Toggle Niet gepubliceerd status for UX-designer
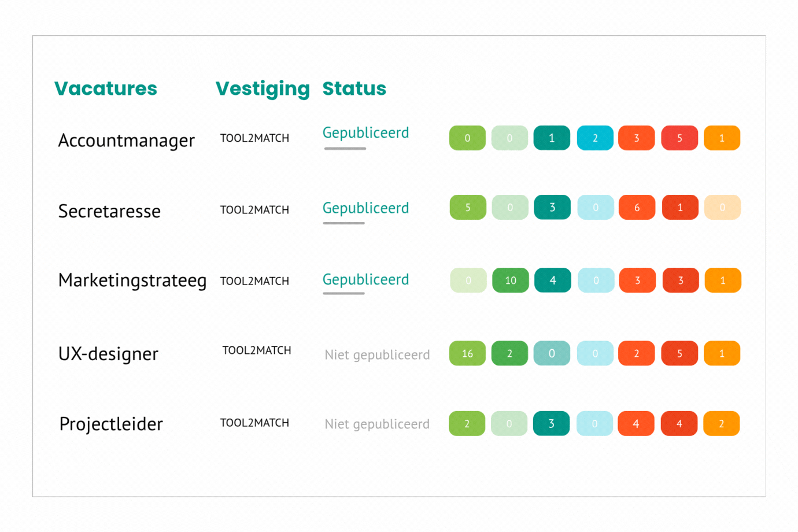 point(377,354)
